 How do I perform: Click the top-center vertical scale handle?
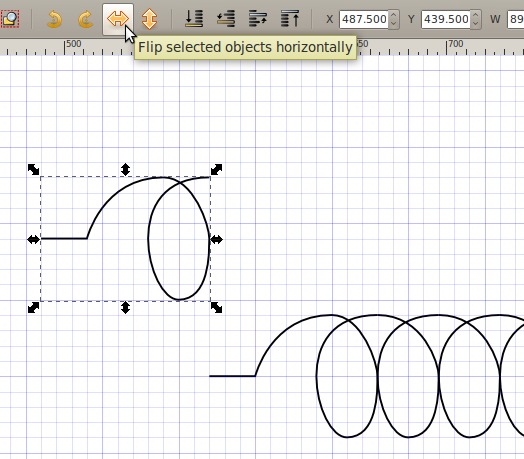[125, 169]
